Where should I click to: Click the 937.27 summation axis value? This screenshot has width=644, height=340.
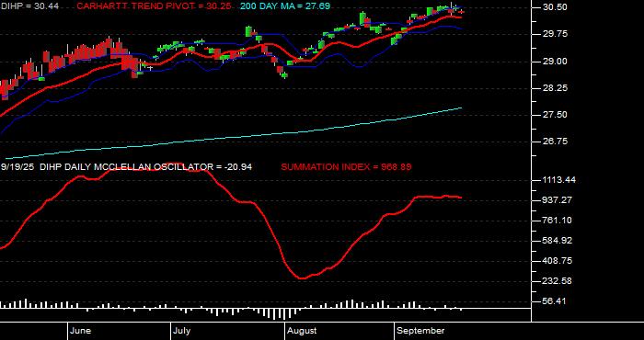click(557, 200)
